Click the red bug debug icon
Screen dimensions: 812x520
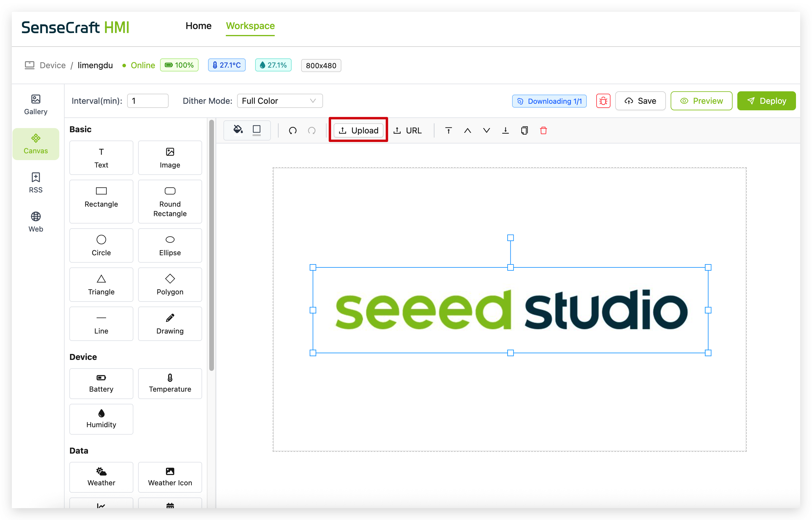pos(603,101)
